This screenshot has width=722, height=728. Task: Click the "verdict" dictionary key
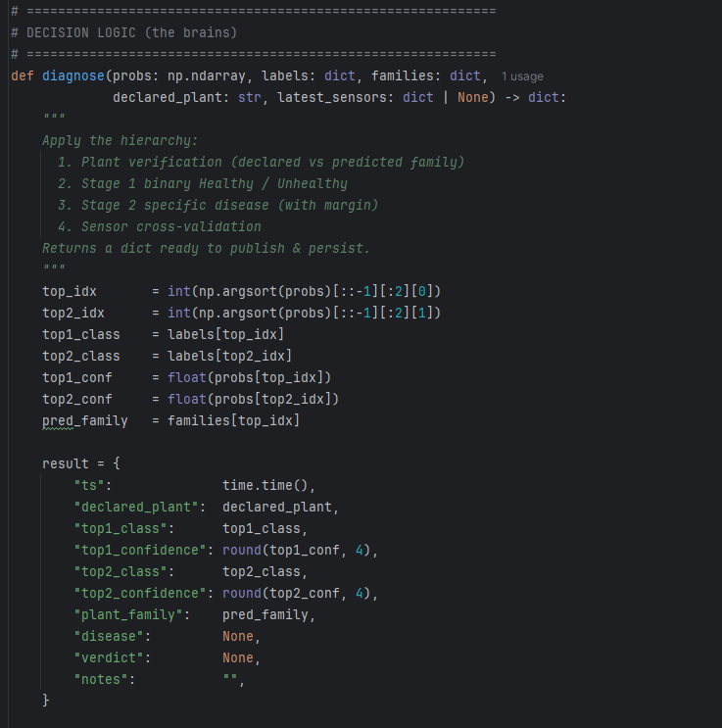point(109,657)
